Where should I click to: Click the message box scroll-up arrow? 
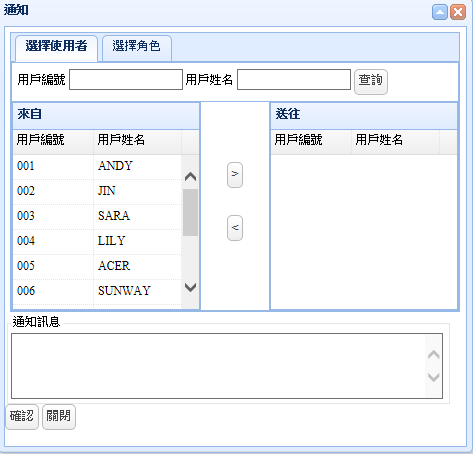pyautogui.click(x=433, y=355)
